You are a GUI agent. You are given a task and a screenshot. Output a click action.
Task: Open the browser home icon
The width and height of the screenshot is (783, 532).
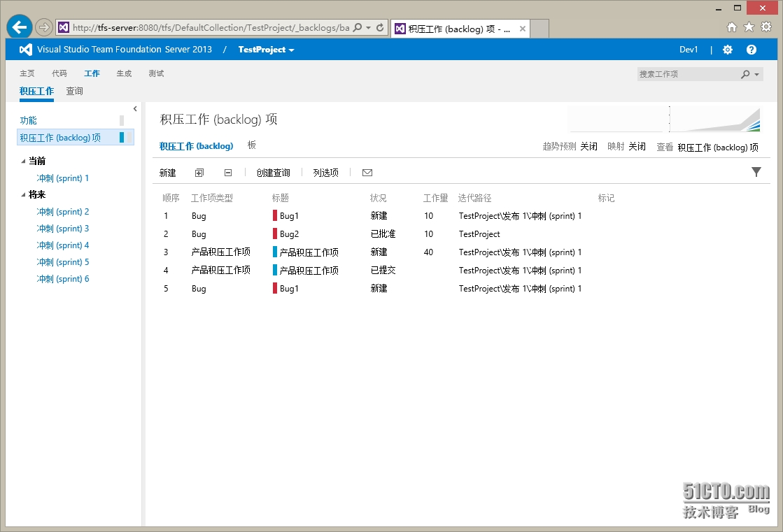[731, 27]
